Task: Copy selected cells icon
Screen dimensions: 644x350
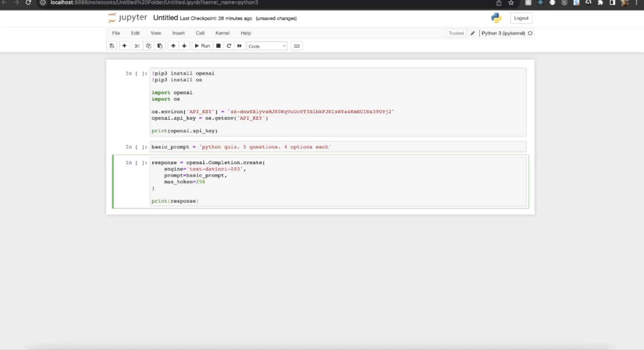Action: point(148,46)
